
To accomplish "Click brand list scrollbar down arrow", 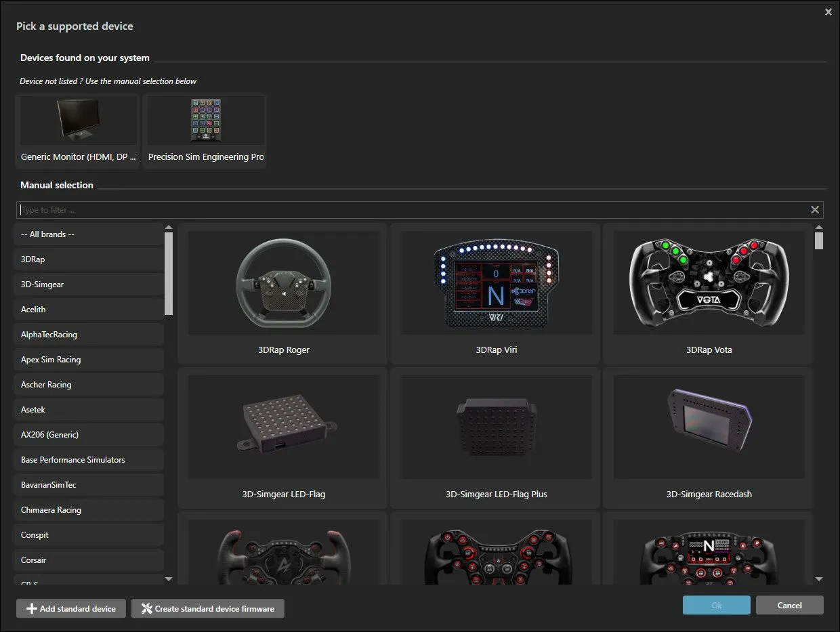I will 169,579.
